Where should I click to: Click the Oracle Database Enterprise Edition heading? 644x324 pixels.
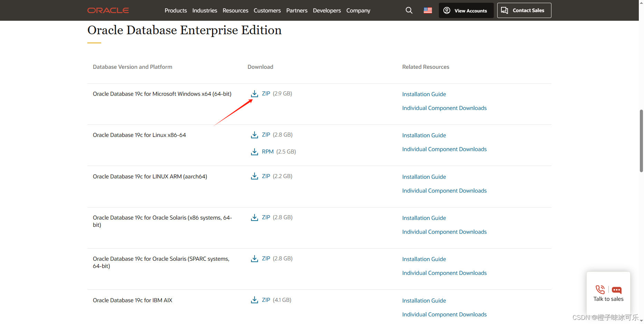(184, 30)
